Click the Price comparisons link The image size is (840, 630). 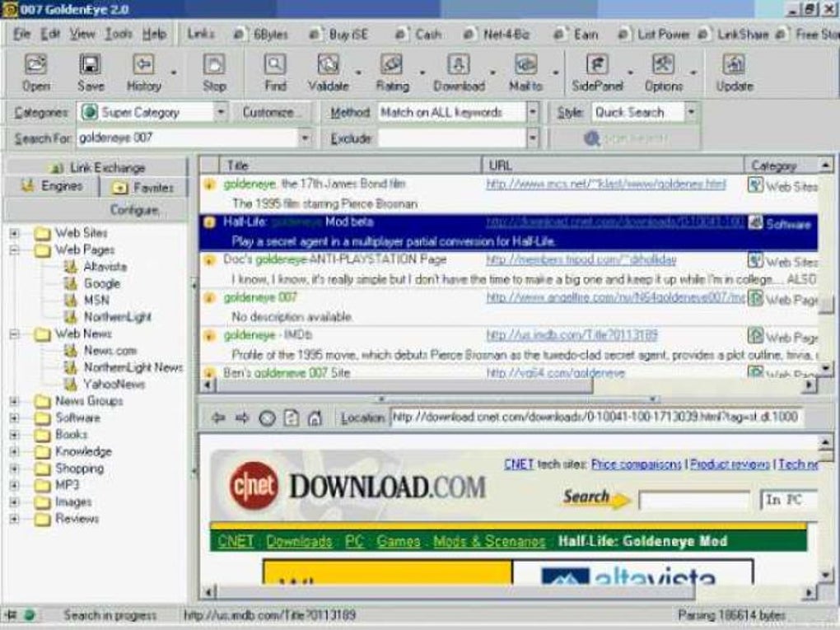point(636,464)
